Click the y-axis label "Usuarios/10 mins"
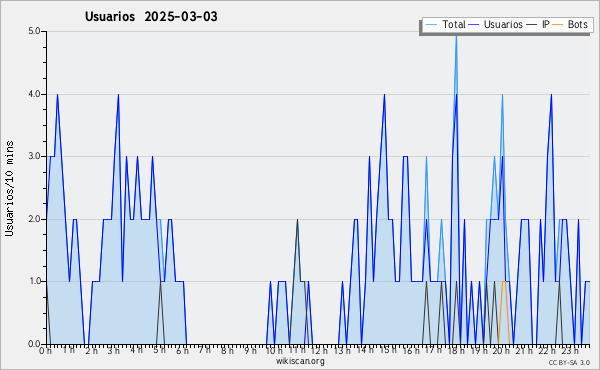 pyautogui.click(x=9, y=188)
